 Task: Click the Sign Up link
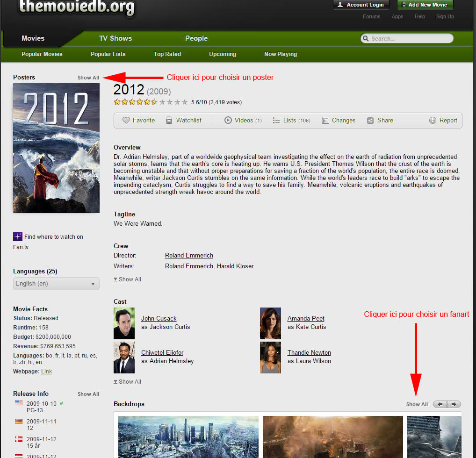445,16
